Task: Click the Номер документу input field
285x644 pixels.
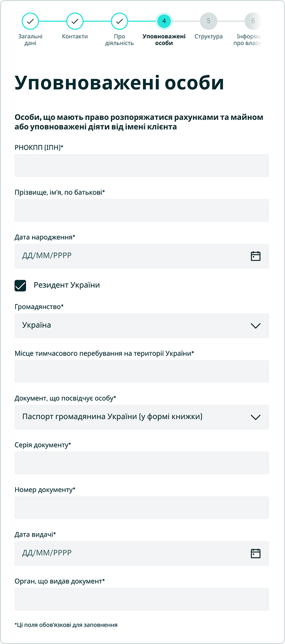Action: click(142, 508)
